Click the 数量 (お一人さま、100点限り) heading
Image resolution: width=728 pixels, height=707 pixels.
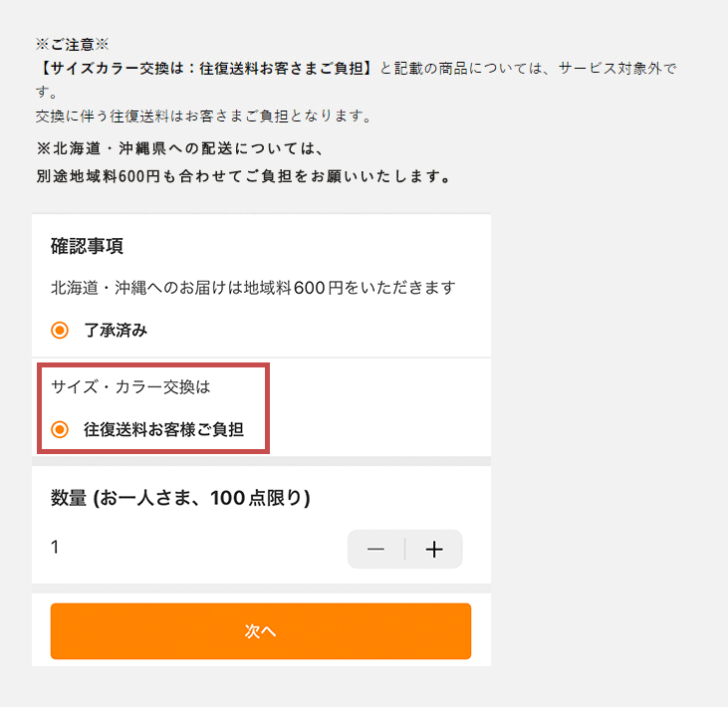point(180,498)
